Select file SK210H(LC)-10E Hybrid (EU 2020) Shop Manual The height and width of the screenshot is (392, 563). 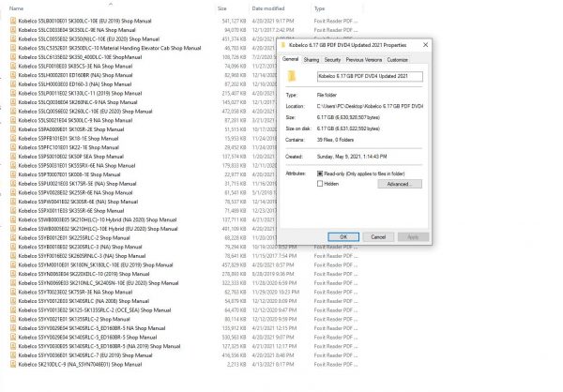point(98,229)
